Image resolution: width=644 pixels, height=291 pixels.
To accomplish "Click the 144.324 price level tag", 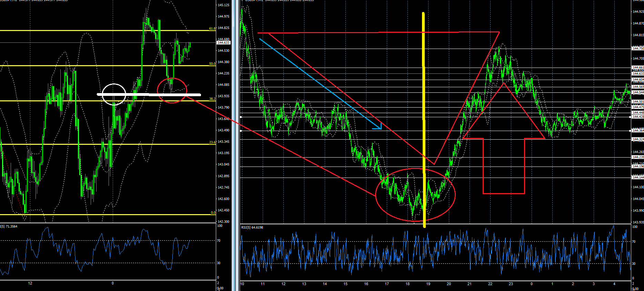I will pyautogui.click(x=638, y=139).
